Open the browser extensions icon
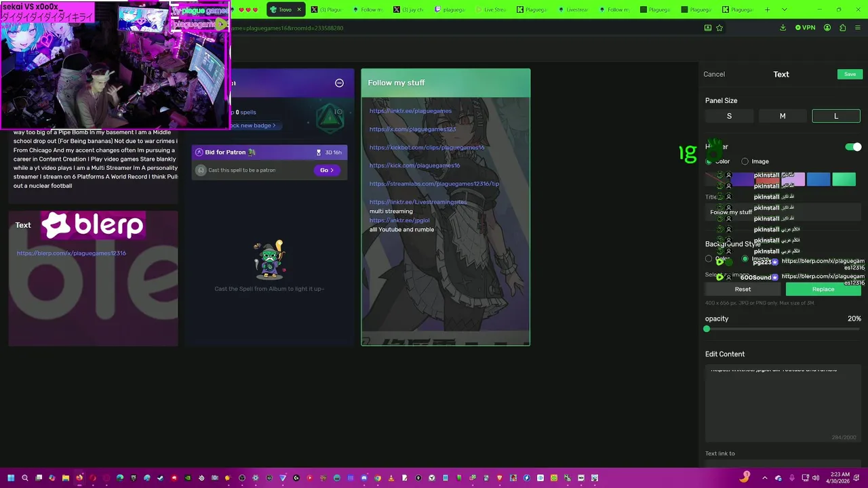 [x=842, y=28]
